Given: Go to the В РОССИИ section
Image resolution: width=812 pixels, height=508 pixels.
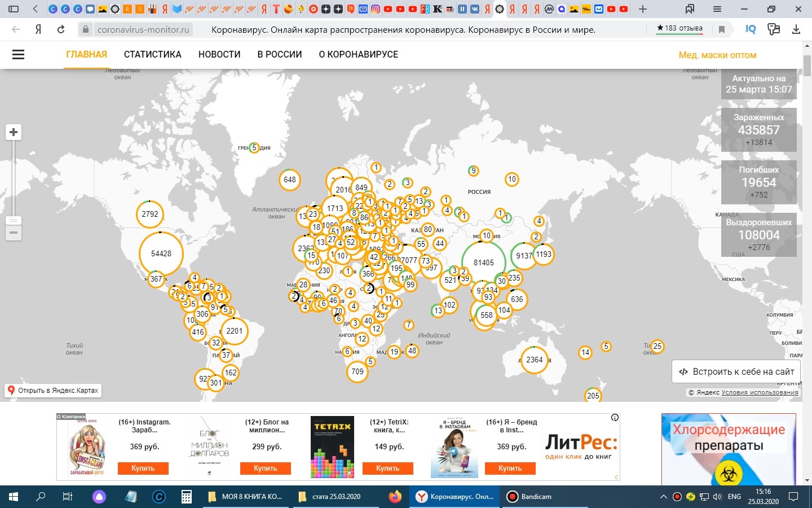Looking at the screenshot, I should click(279, 55).
